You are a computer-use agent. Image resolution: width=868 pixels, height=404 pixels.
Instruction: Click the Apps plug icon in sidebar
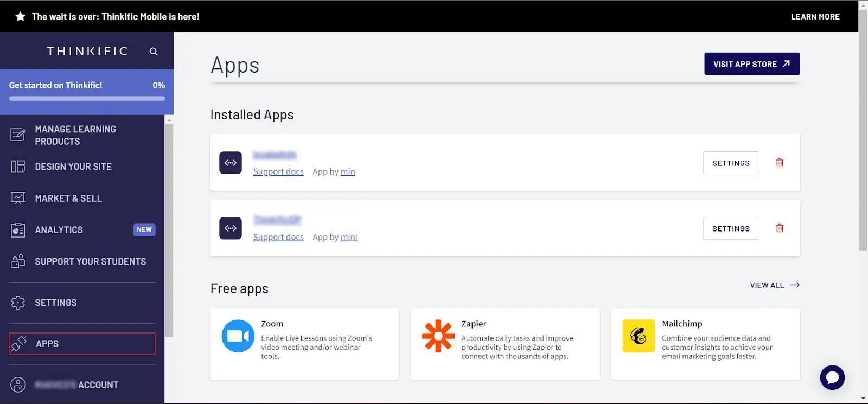19,343
